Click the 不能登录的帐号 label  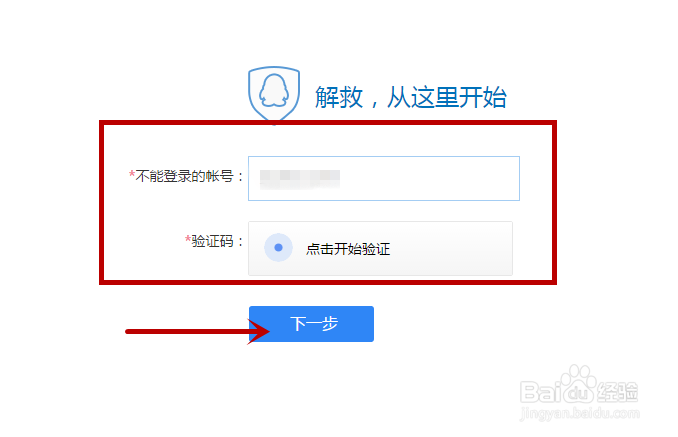185,176
